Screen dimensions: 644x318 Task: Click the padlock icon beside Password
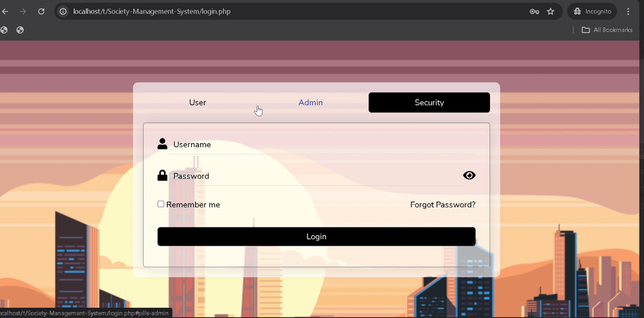pos(162,175)
